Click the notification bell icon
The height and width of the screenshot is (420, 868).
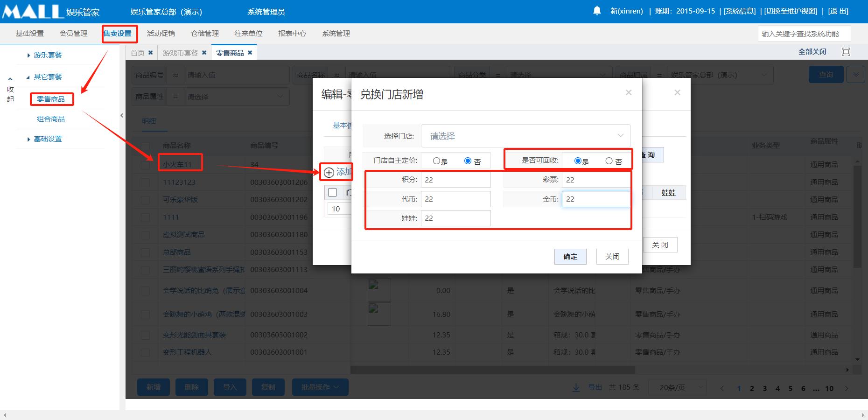click(x=597, y=11)
